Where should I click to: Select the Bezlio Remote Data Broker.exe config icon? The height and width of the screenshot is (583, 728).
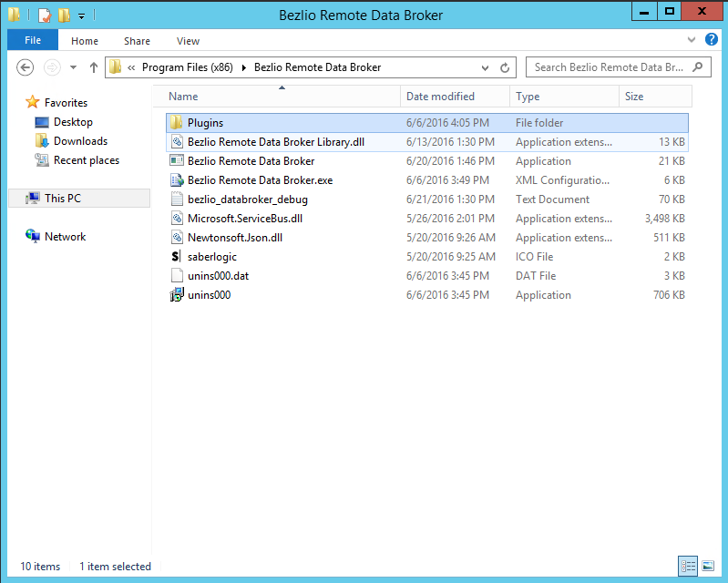click(177, 179)
